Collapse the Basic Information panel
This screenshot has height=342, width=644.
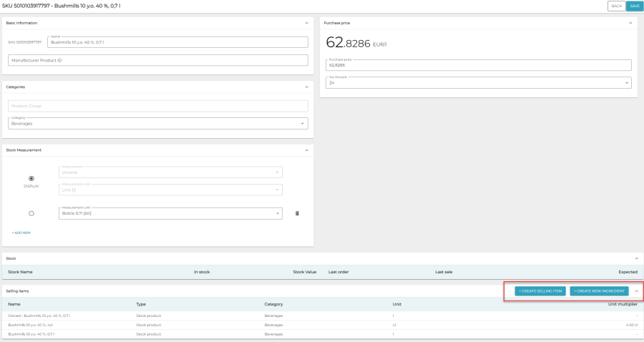306,23
